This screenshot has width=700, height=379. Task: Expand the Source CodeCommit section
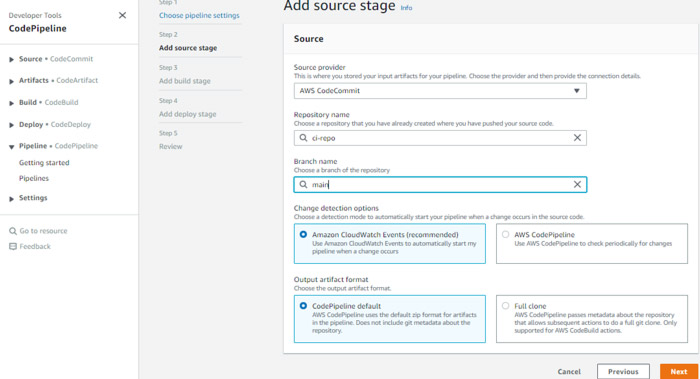(12, 59)
